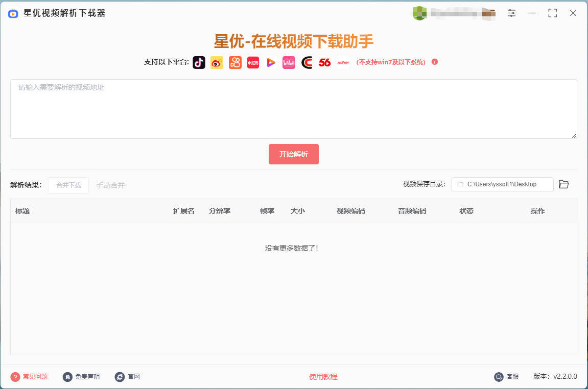Contact 客服 customer service

point(506,377)
